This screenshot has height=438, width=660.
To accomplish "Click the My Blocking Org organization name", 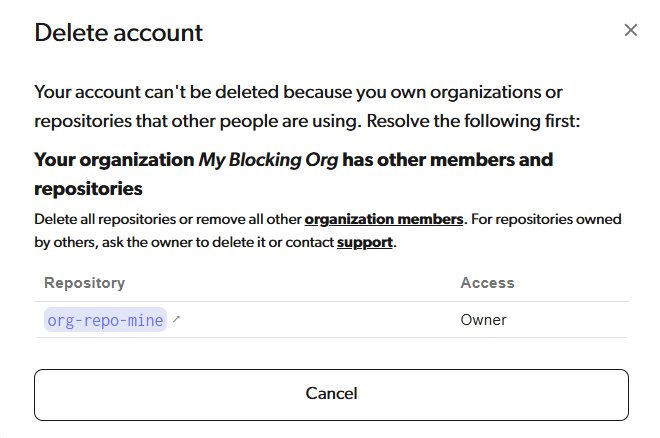I will coord(268,160).
